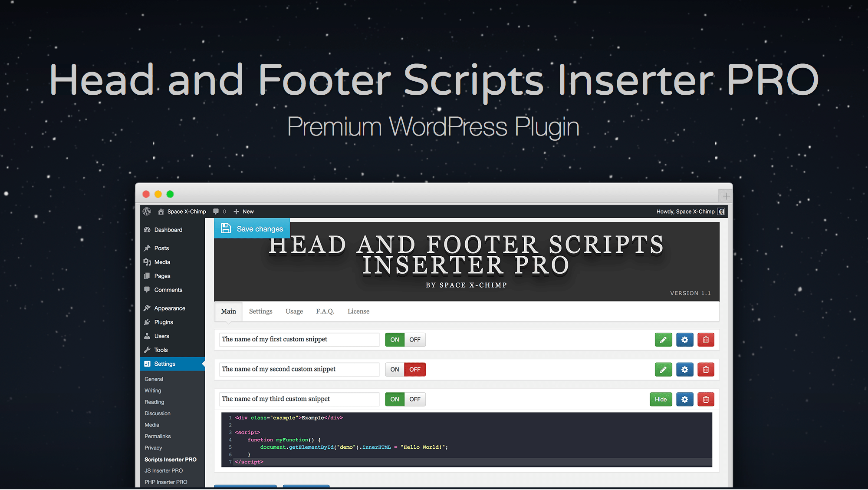Screen dimensions: 868x490
Task: Open comments bubble in admin bar
Action: 219,212
